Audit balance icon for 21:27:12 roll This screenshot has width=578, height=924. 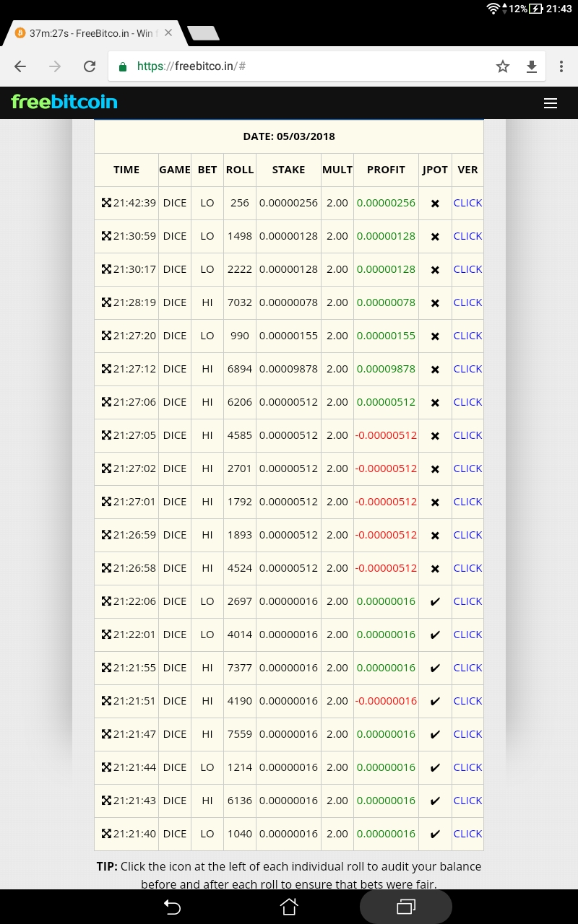click(x=106, y=369)
